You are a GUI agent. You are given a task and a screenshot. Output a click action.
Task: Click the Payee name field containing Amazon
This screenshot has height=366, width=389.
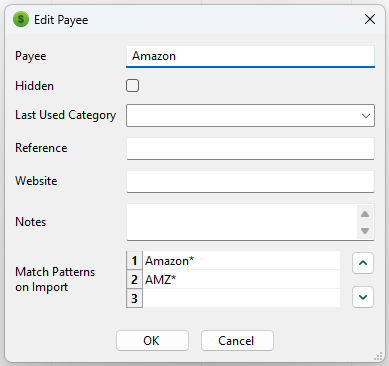click(250, 56)
